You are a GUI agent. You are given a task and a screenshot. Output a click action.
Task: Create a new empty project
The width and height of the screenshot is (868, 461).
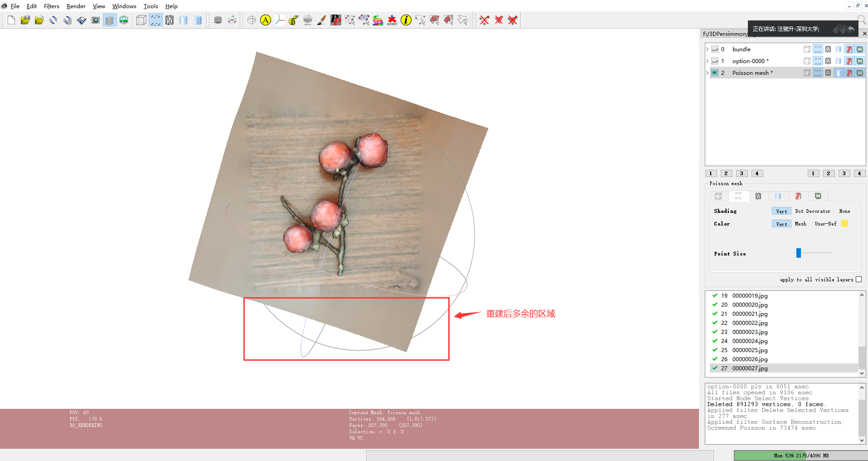[x=11, y=20]
